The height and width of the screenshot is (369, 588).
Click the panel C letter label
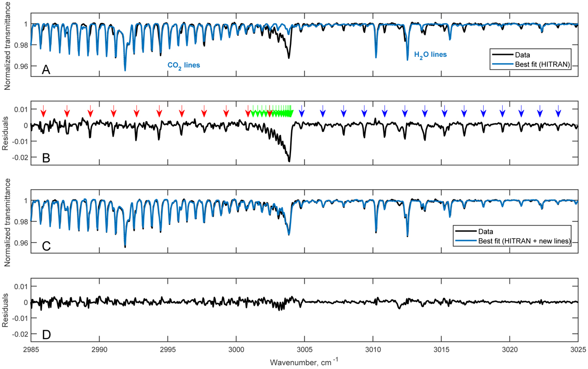[x=46, y=246]
